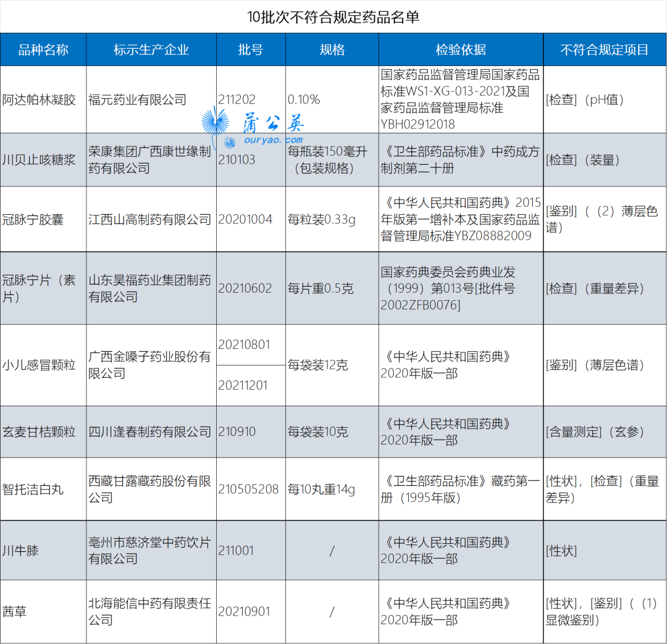The height and width of the screenshot is (644, 667).
Task: Select batch number 210505208
Action: point(251,489)
